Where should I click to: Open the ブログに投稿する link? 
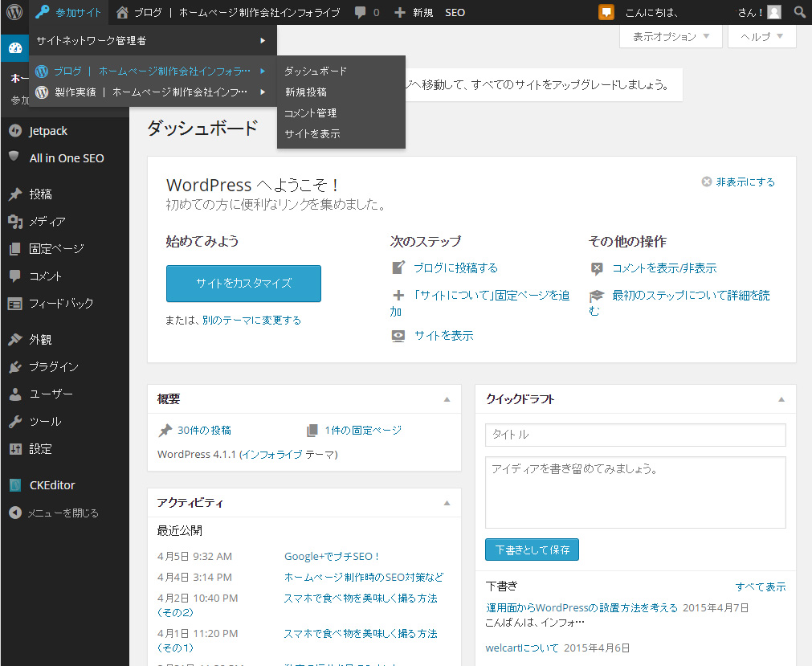455,268
